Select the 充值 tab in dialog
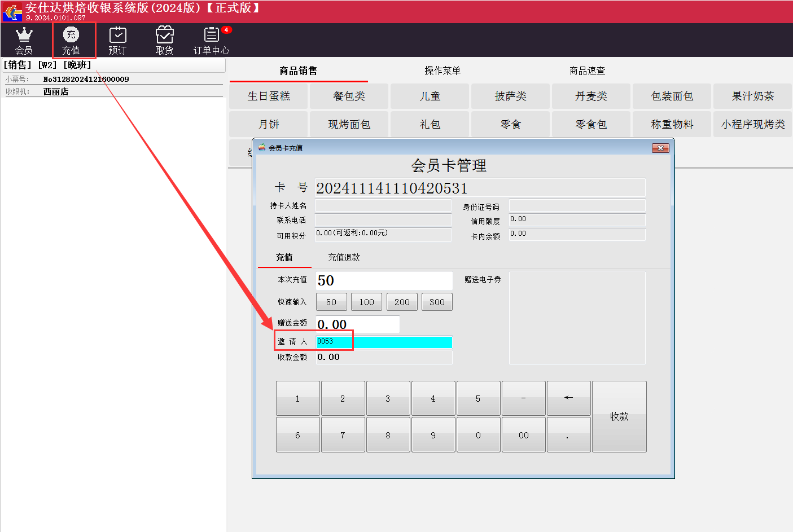 tap(284, 257)
